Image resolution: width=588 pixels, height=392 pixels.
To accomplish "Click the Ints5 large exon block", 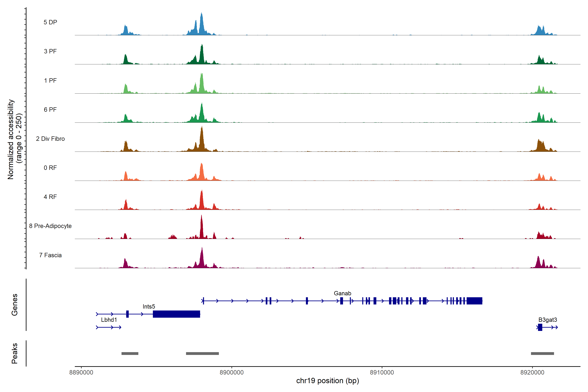I will [x=176, y=314].
